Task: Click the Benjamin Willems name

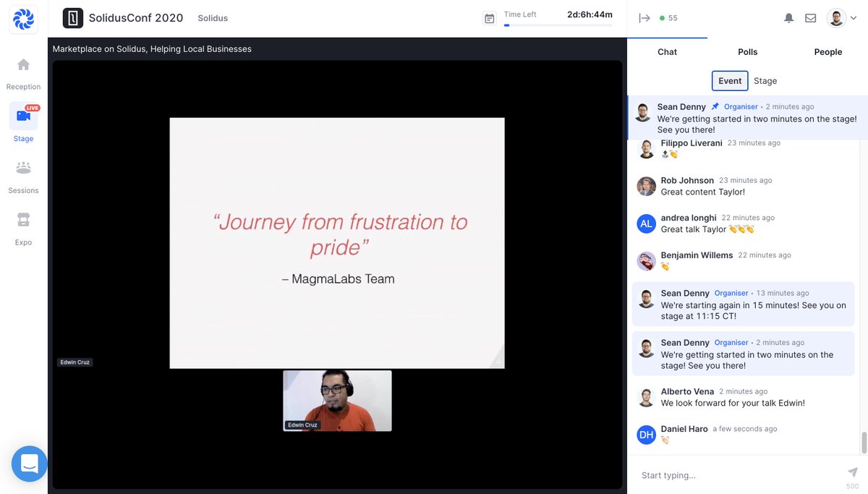Action: point(697,255)
